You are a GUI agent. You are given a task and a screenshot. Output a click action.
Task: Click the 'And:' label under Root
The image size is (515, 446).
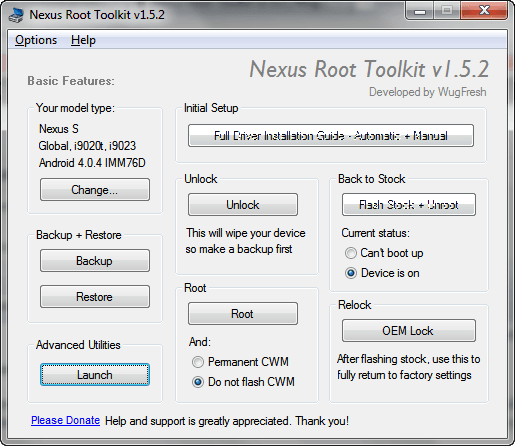[200, 342]
